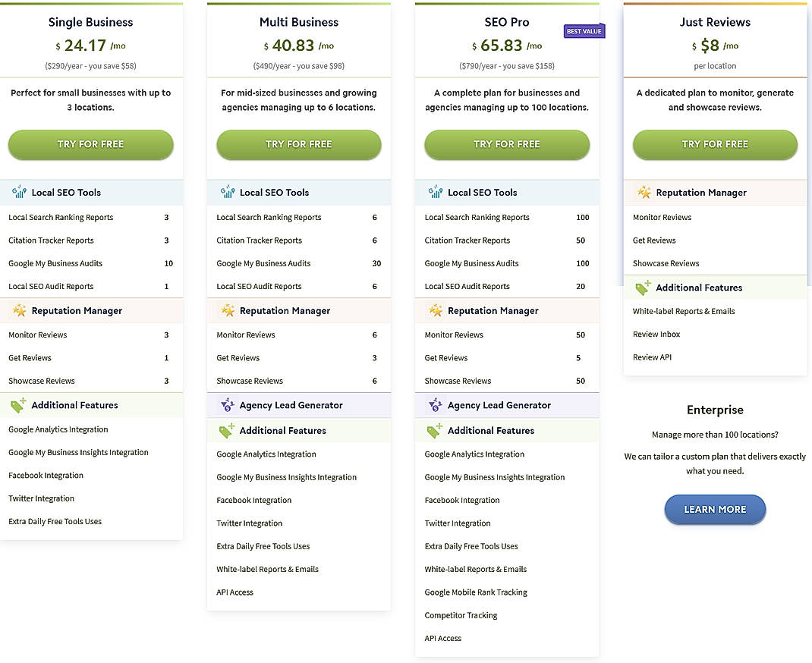Click the Local SEO Tools magnifier icon in Single Business
Viewport: 812px width, 663px height.
(19, 192)
